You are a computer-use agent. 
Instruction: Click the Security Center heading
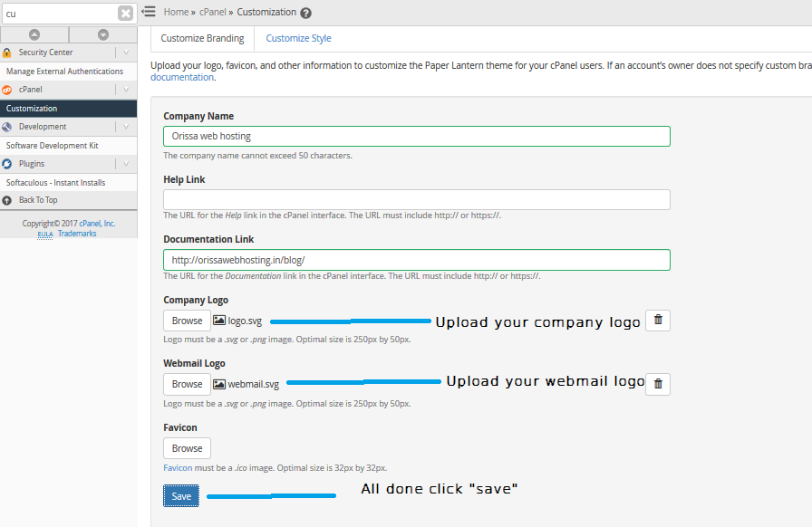point(45,53)
